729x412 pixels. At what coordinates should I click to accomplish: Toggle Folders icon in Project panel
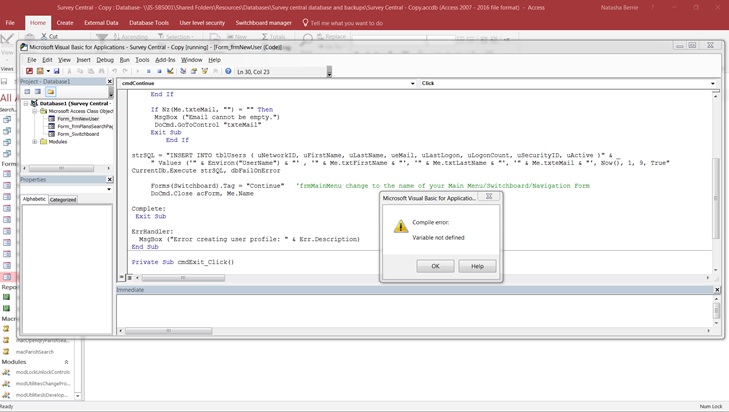[50, 92]
